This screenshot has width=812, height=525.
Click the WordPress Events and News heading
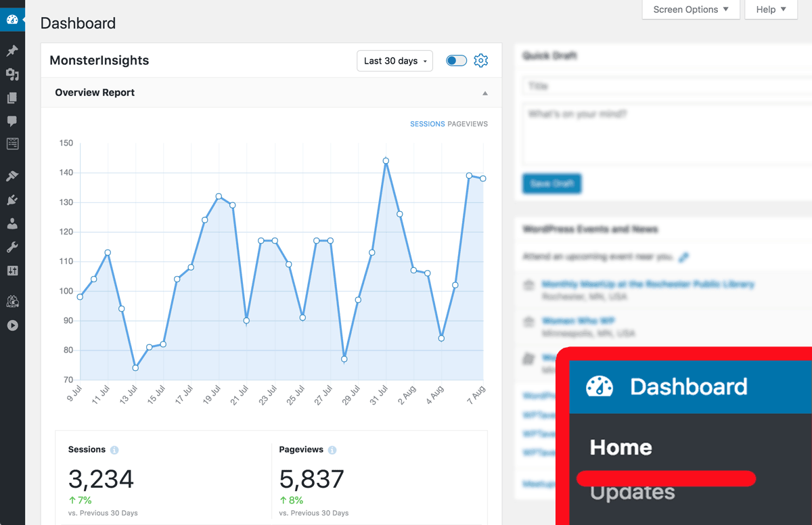pyautogui.click(x=590, y=229)
